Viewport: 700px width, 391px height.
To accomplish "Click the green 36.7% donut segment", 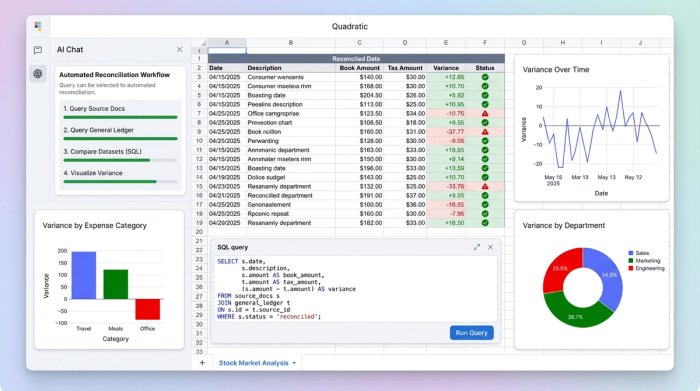I will click(575, 316).
